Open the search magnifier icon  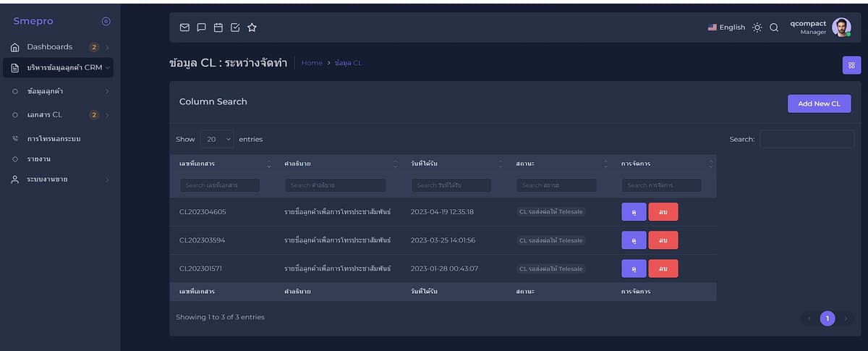[x=774, y=28]
